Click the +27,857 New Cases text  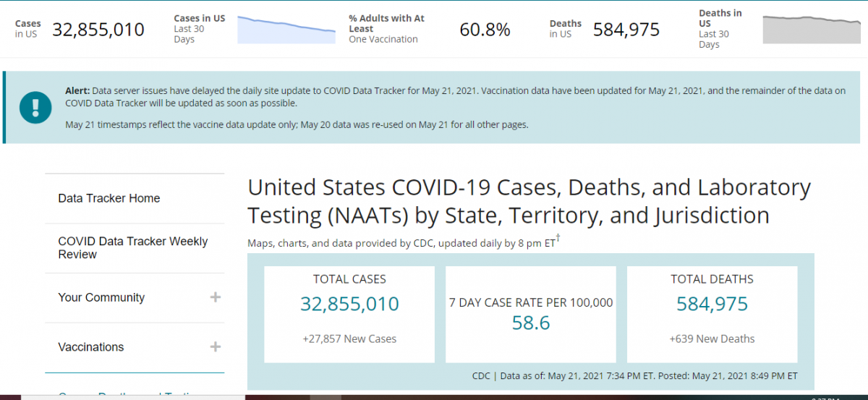coord(349,339)
